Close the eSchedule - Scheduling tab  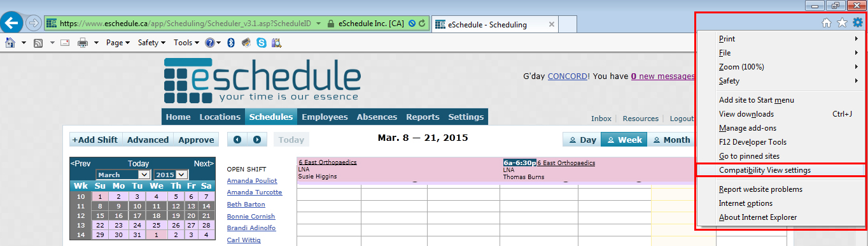pyautogui.click(x=552, y=24)
